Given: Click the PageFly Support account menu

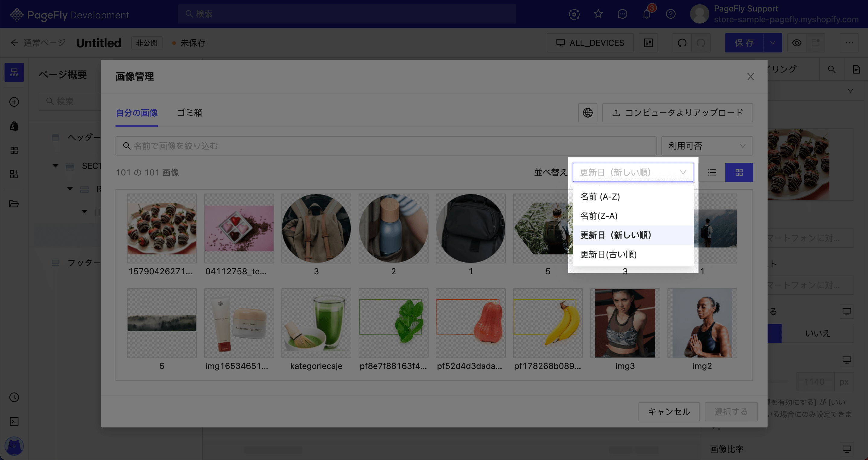Looking at the screenshot, I should click(x=774, y=14).
